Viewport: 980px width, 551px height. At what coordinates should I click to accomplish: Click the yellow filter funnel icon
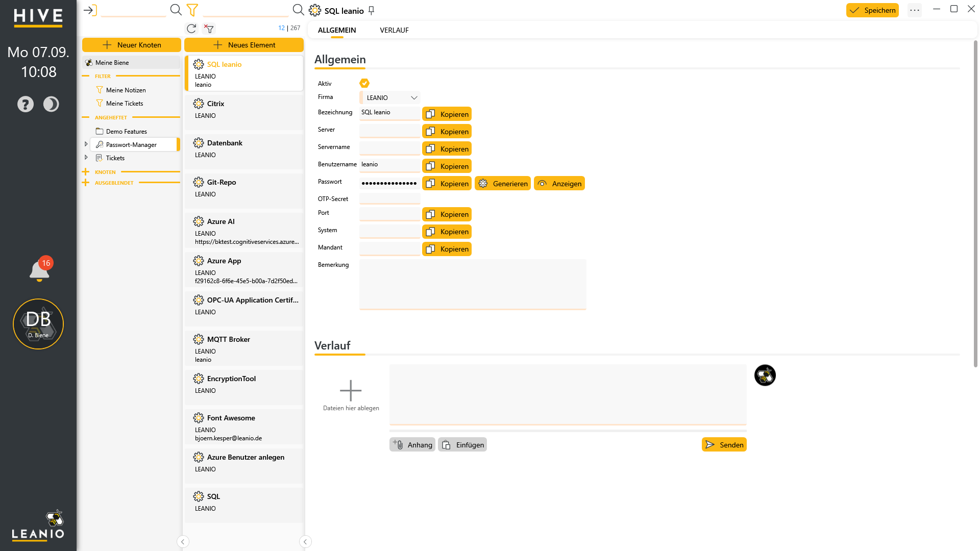pos(192,10)
